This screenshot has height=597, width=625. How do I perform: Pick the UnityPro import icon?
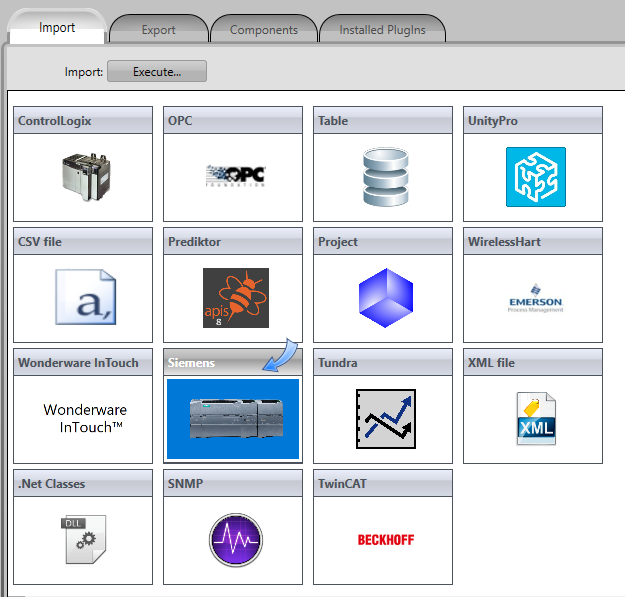[535, 177]
